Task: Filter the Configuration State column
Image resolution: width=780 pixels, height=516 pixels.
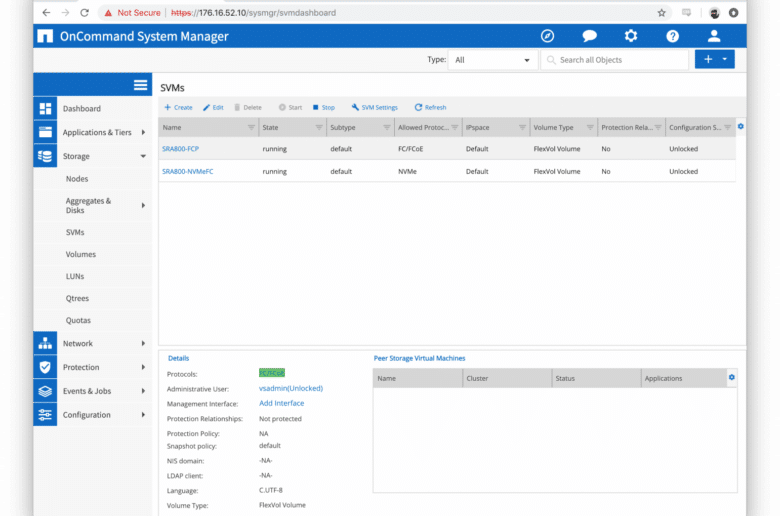Action: (x=728, y=127)
